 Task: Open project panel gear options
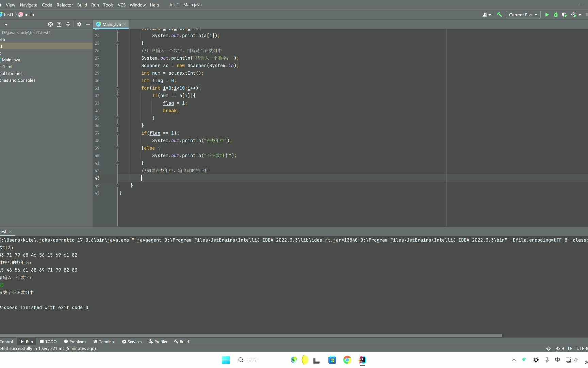pyautogui.click(x=79, y=24)
